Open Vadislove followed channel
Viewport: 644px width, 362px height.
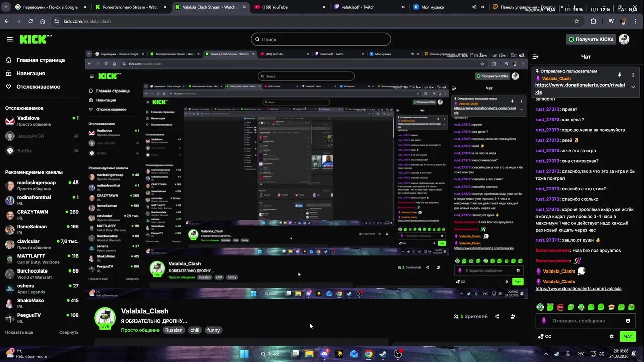click(41, 121)
